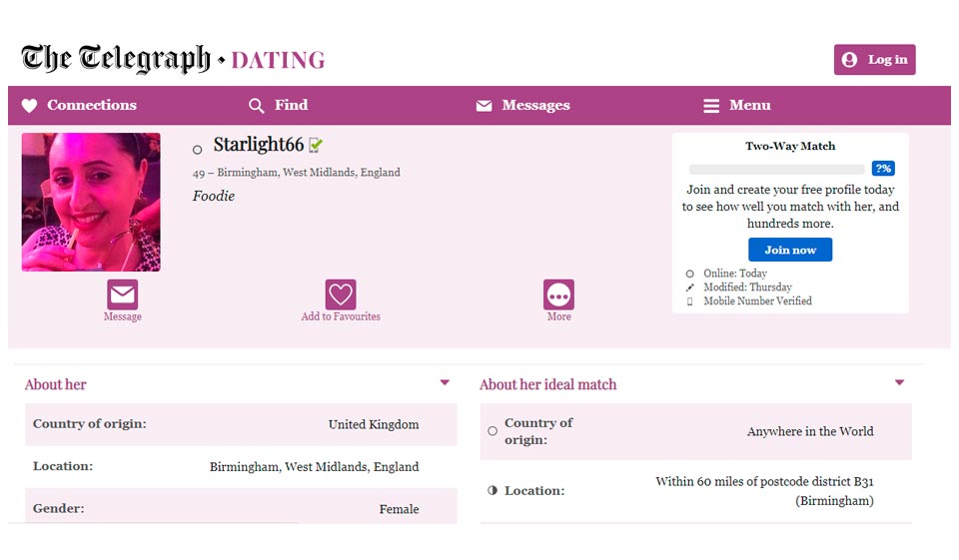Click the Log in button

click(874, 60)
